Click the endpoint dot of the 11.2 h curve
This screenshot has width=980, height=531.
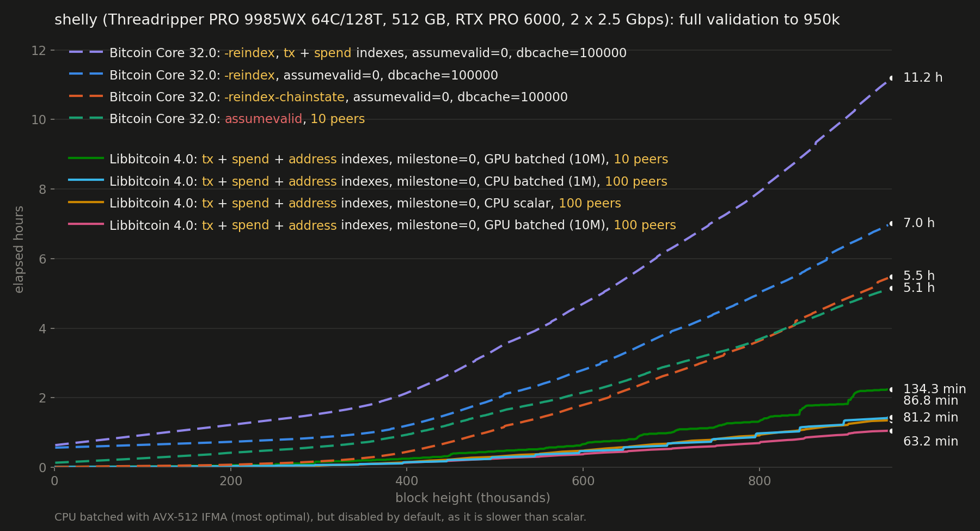892,78
